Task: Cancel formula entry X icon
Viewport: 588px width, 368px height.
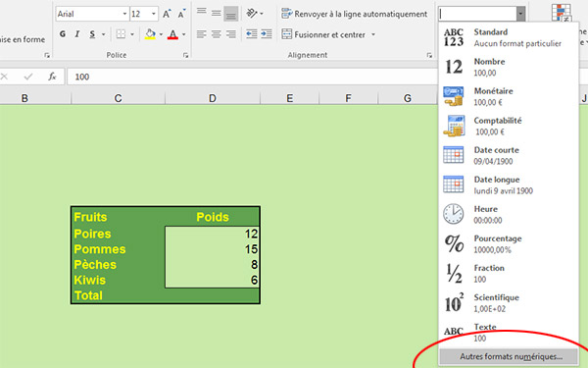Action: [x=4, y=77]
